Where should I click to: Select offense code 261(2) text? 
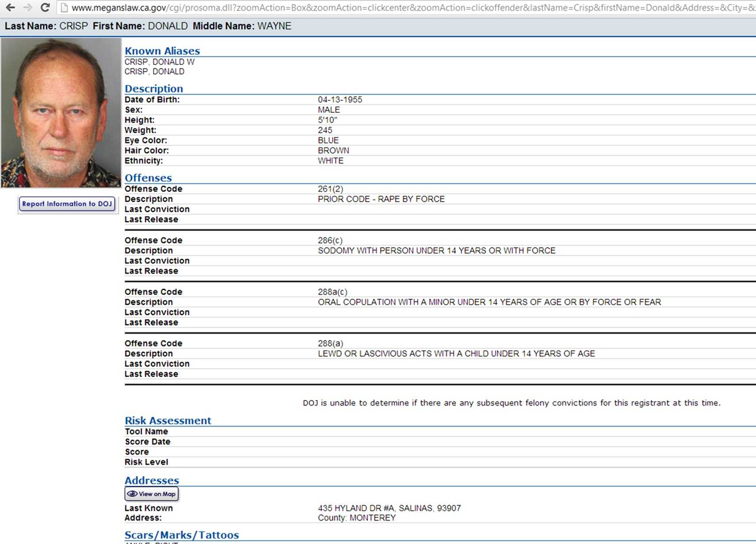(x=330, y=189)
